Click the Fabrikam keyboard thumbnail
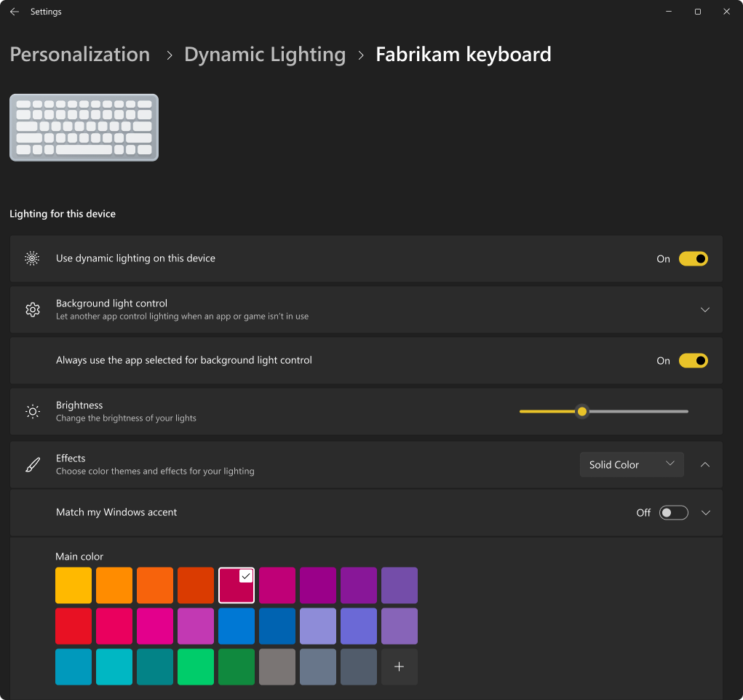The height and width of the screenshot is (700, 743). pyautogui.click(x=83, y=127)
